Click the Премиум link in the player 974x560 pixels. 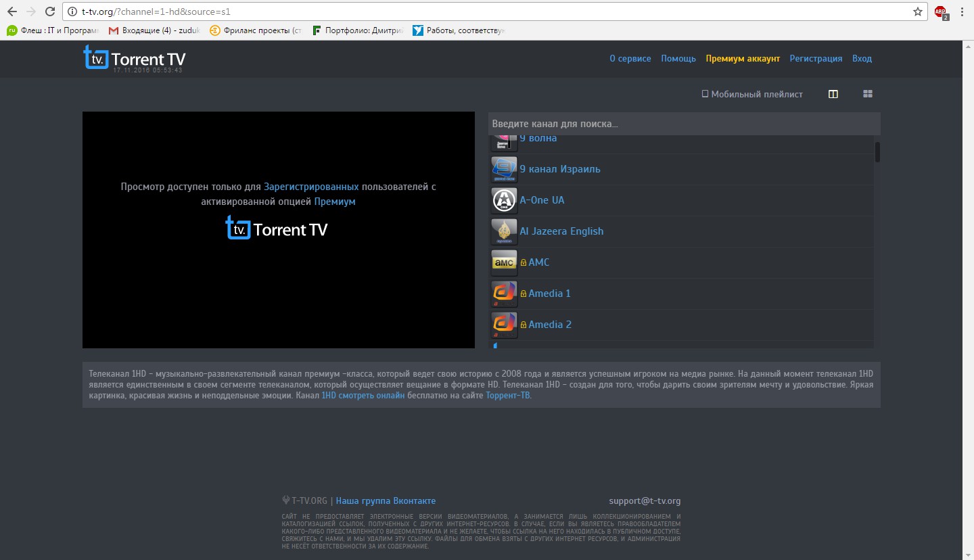click(x=335, y=202)
